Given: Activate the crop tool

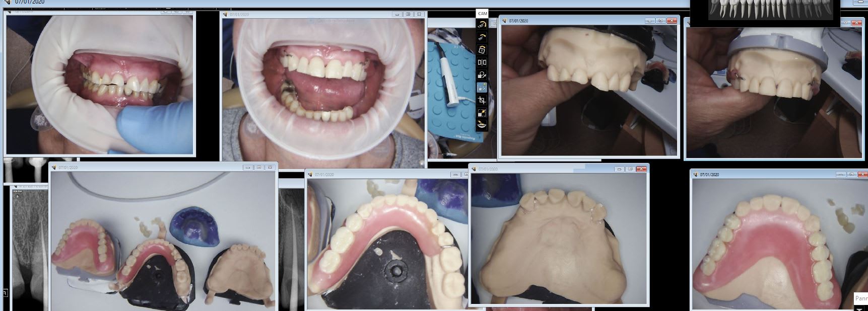Looking at the screenshot, I should coord(482,100).
